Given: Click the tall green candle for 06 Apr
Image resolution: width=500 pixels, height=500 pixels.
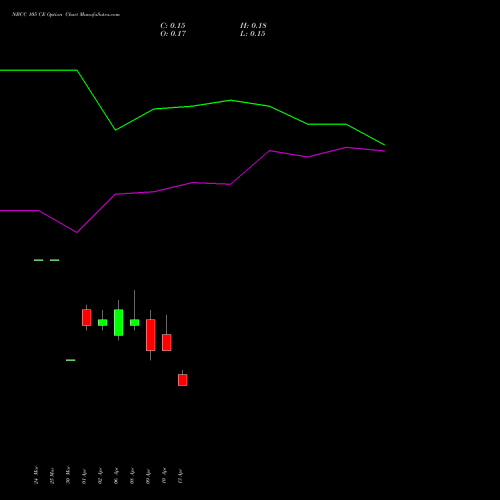Looking at the screenshot, I should point(119,322).
